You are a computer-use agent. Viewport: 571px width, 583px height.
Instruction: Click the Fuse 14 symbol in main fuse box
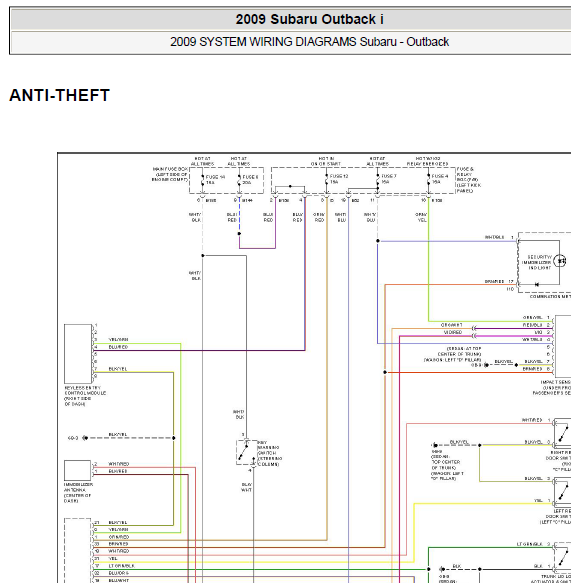203,180
